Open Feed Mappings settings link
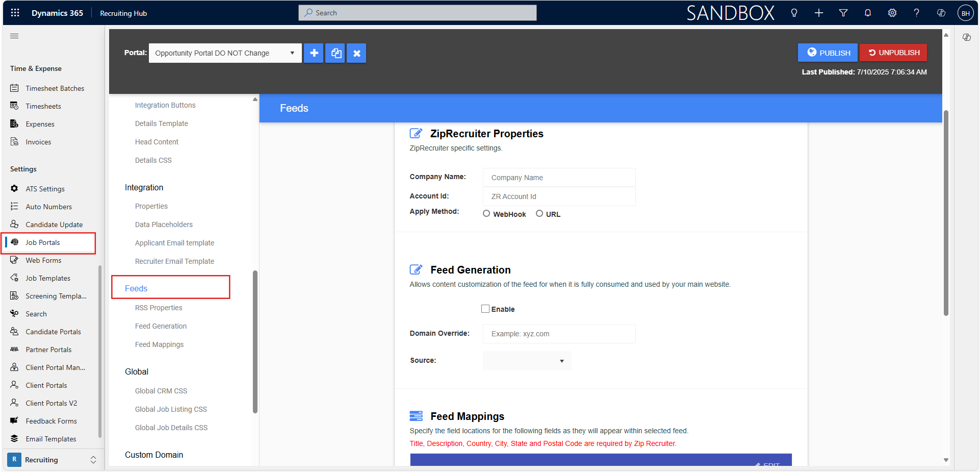This screenshot has width=980, height=472. (x=159, y=344)
